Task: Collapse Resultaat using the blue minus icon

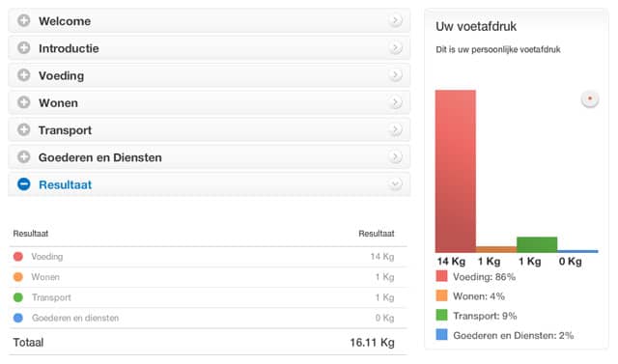Action: pos(23,184)
